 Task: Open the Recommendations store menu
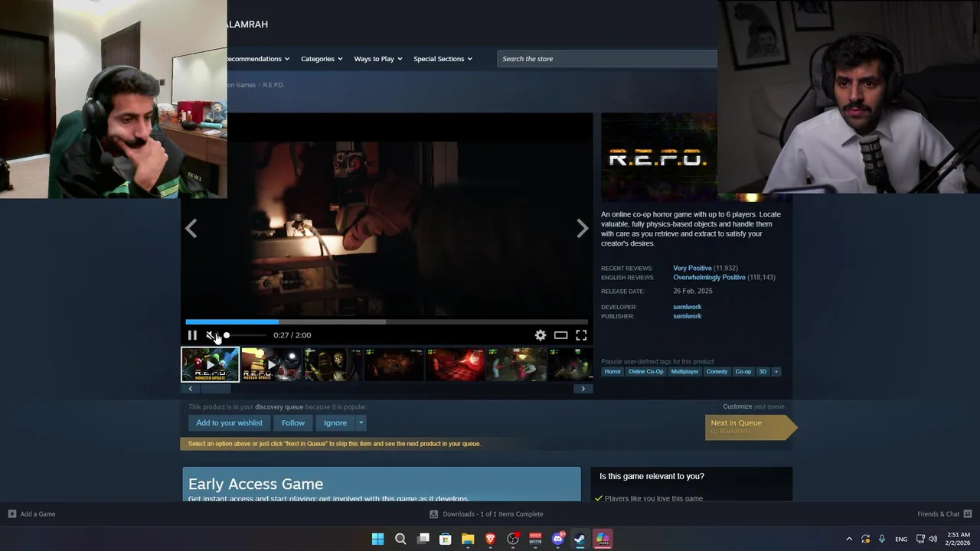(x=257, y=59)
